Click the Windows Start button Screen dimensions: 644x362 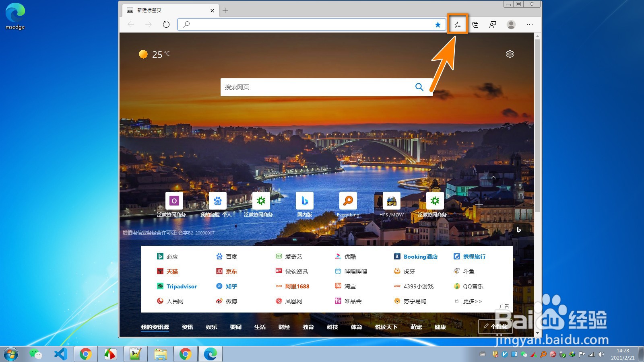pyautogui.click(x=11, y=354)
